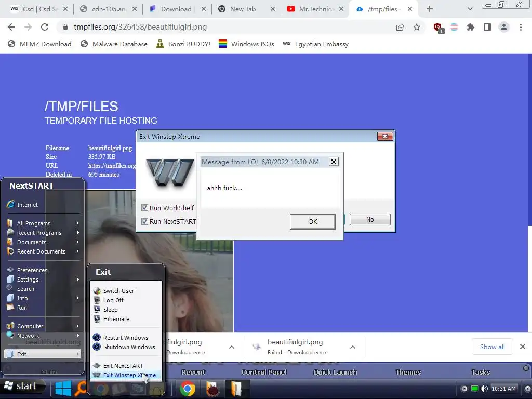
Task: Expand Computer submenu
Action: [x=44, y=326]
